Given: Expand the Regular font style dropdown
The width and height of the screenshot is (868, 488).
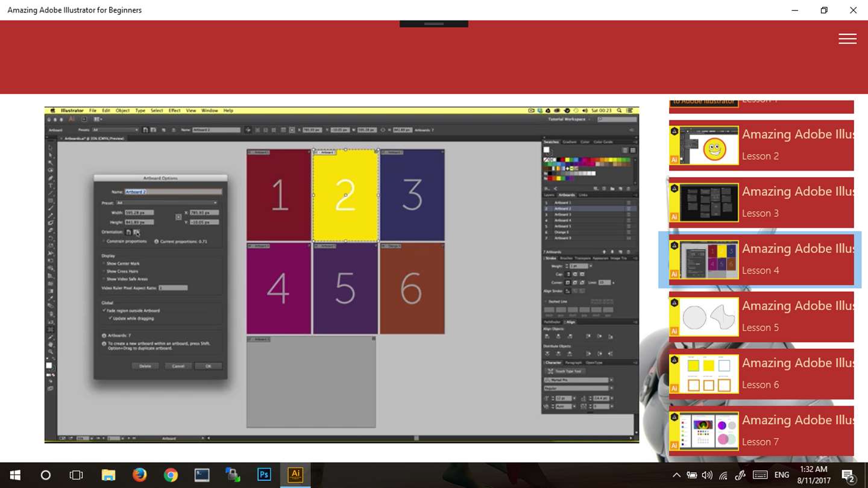Looking at the screenshot, I should (611, 388).
